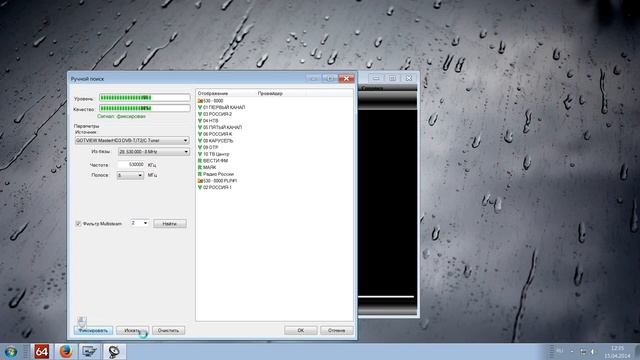Click the Отмена button
The image size is (640, 360).
[x=337, y=330]
